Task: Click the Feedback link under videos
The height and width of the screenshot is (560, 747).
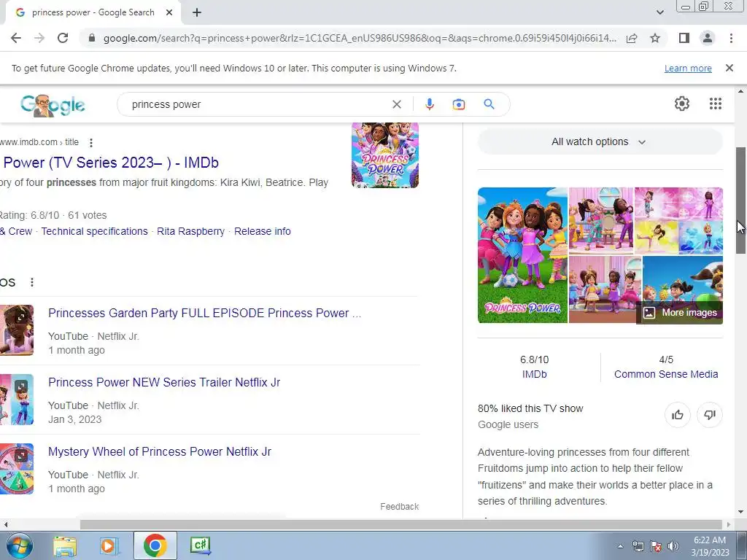Action: point(399,507)
